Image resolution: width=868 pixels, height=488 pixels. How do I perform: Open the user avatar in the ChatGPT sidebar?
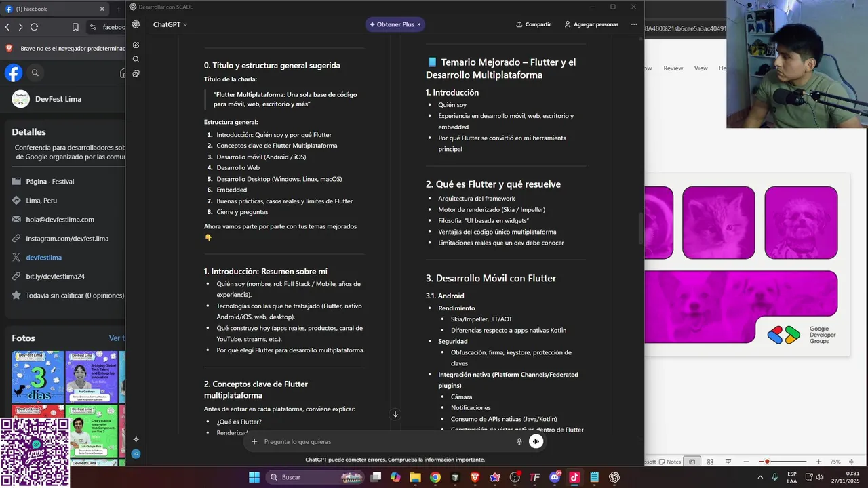click(x=136, y=454)
